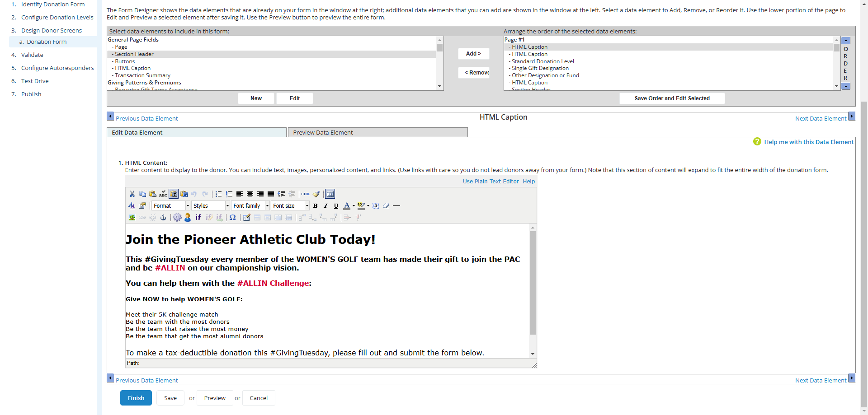Open Configure Donation Levels step
Screen dimensions: 868x415
57,17
